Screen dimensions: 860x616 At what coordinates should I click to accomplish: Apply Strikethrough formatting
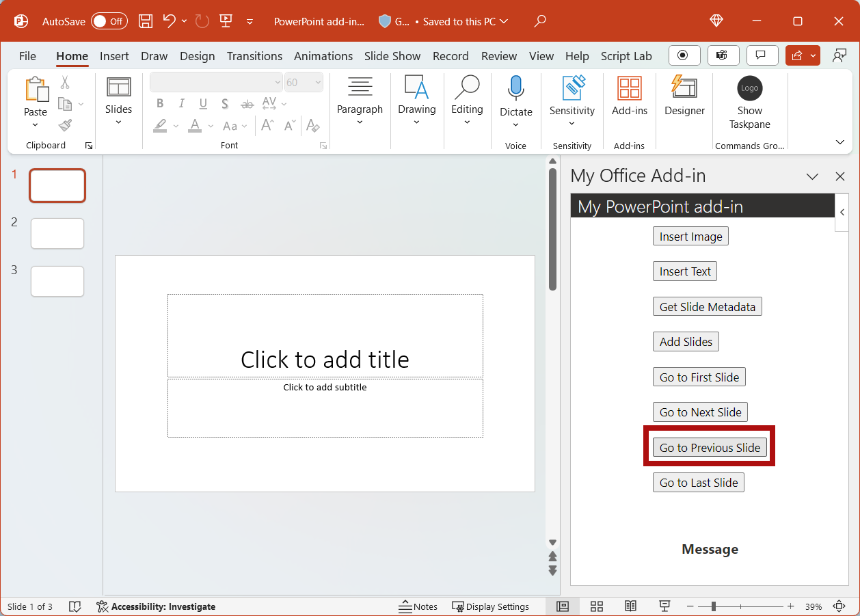coord(247,104)
